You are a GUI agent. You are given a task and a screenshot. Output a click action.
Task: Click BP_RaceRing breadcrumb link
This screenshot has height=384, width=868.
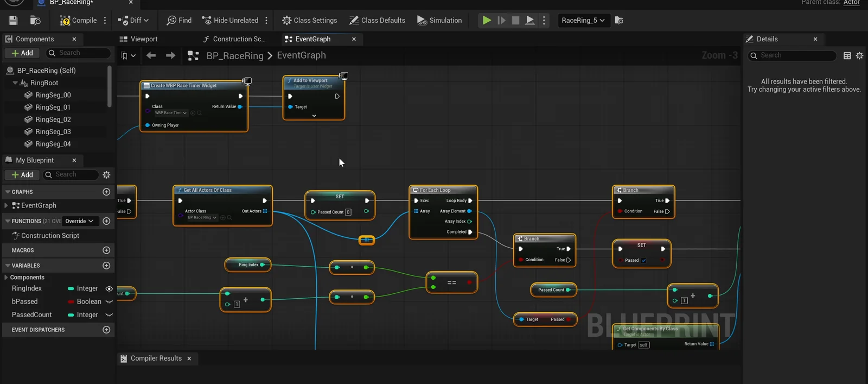tap(235, 55)
